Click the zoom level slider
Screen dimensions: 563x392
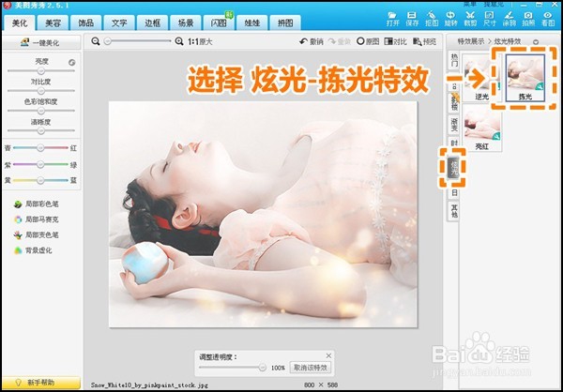(137, 41)
